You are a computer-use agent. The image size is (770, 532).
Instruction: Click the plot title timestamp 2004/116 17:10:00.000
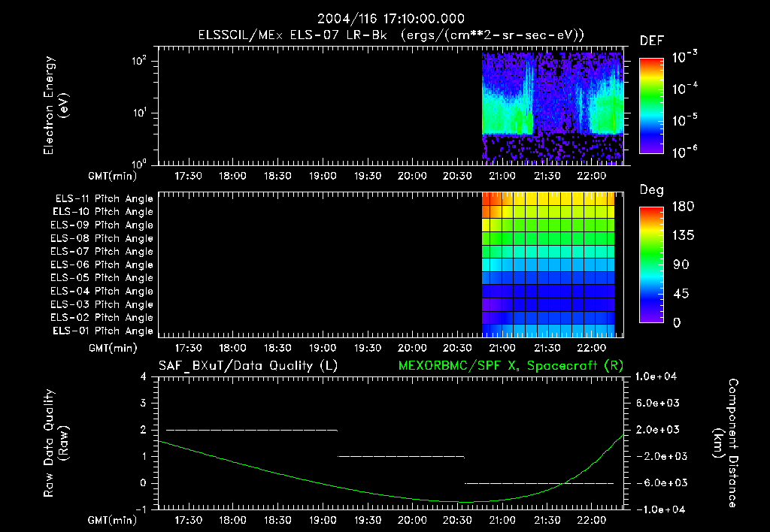coord(390,19)
